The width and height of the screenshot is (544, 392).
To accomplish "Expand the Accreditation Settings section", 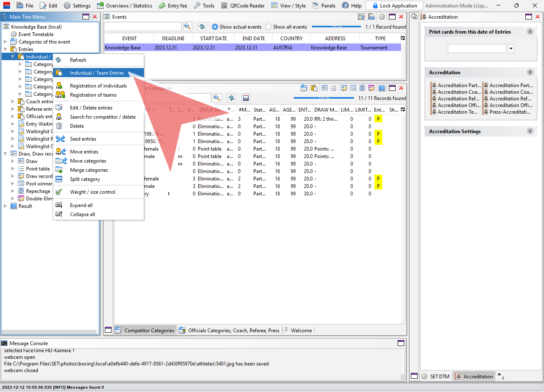I will click(x=530, y=131).
